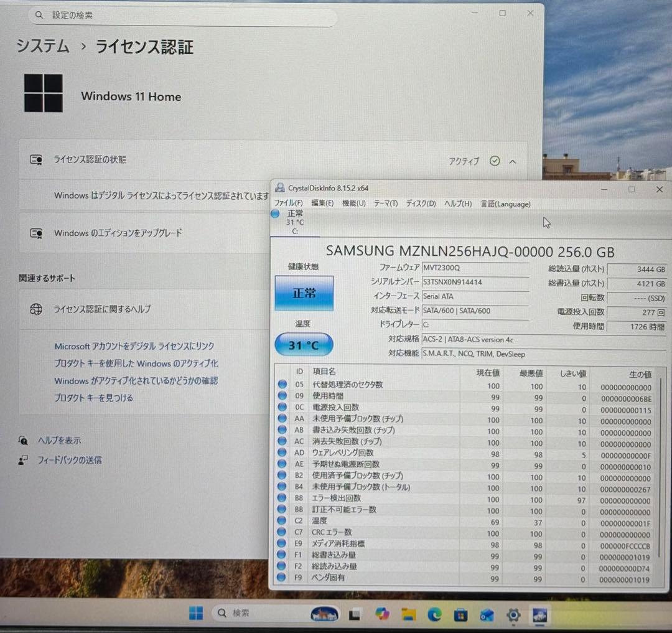Screen dimensions: 672x633
Task: Open the 言語(Language) selection menu
Action: (x=505, y=204)
